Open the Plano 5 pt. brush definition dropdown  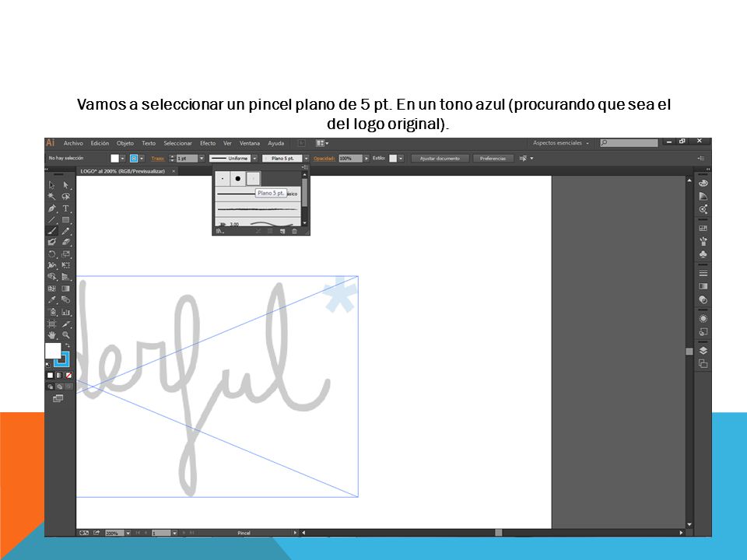coord(306,159)
